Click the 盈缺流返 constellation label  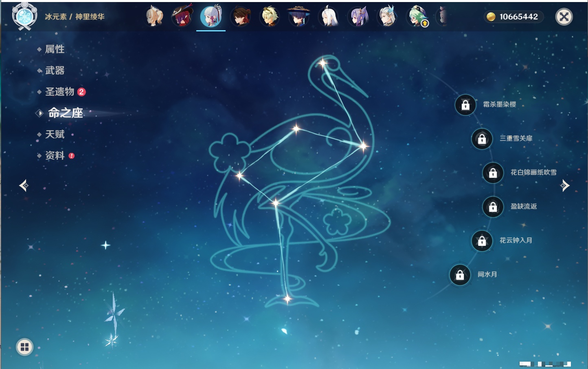(524, 206)
